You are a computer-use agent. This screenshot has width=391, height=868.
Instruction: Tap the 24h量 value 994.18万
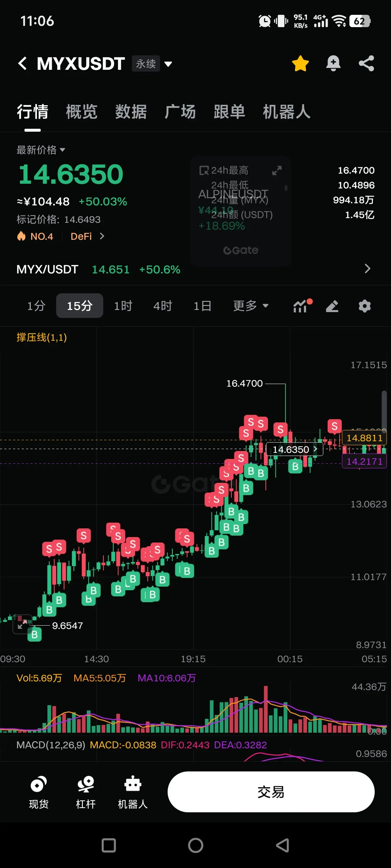click(x=353, y=200)
